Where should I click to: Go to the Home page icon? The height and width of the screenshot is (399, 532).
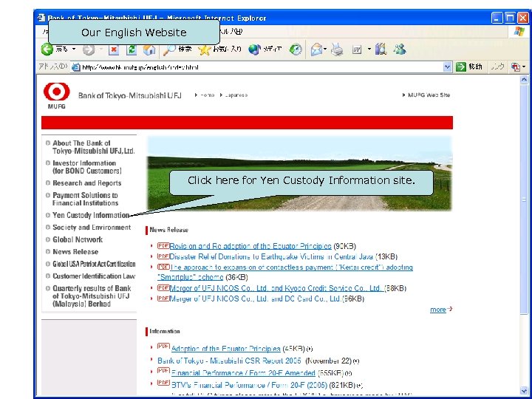pyautogui.click(x=149, y=50)
